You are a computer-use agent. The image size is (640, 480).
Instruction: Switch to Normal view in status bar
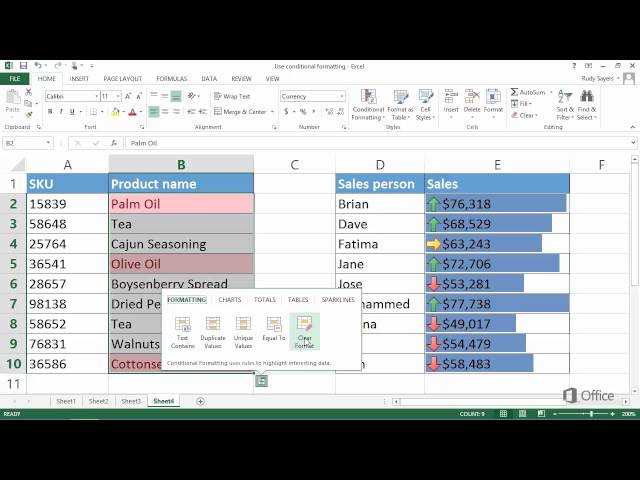point(503,414)
